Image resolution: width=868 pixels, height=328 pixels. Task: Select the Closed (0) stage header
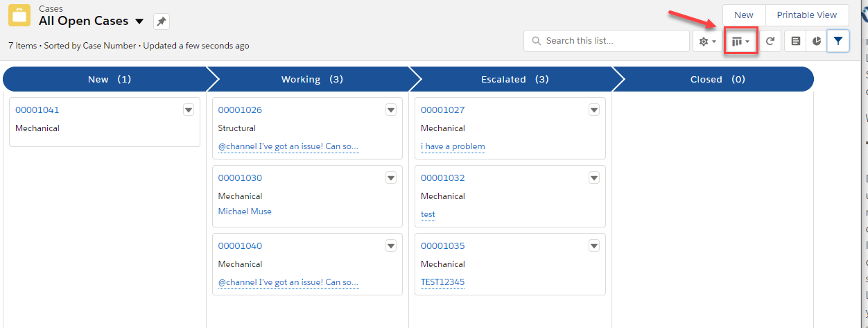tap(718, 79)
